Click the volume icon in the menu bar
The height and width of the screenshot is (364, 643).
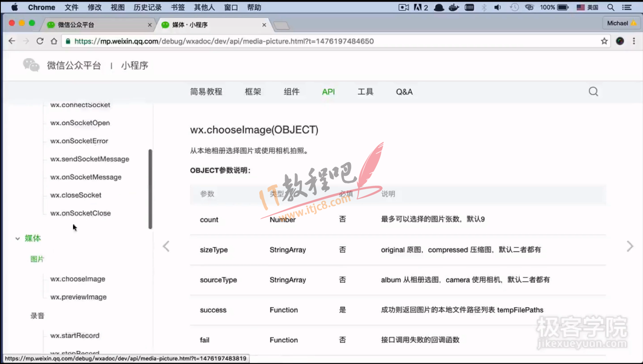pos(498,7)
